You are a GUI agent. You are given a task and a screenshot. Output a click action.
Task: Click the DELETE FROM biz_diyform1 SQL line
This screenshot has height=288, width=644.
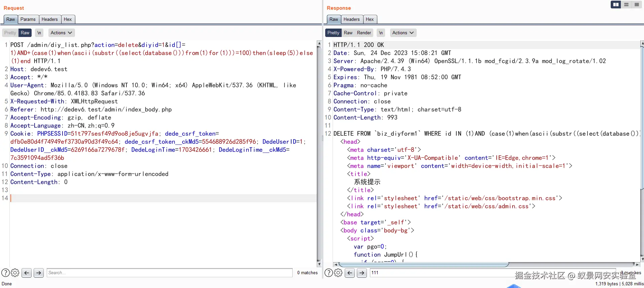click(486, 133)
